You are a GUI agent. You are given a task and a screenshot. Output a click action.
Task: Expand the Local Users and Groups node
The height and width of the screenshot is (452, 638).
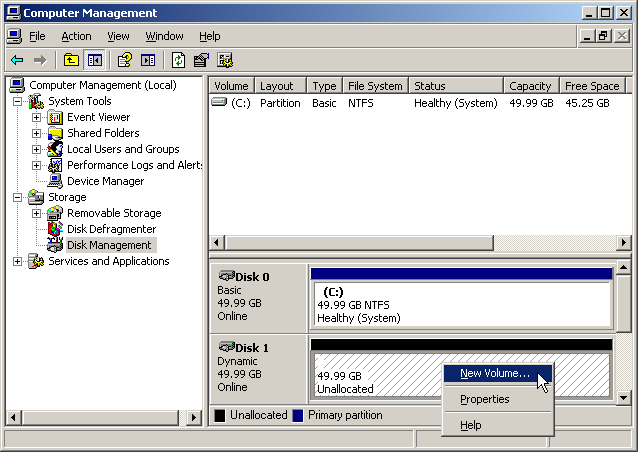click(x=37, y=149)
